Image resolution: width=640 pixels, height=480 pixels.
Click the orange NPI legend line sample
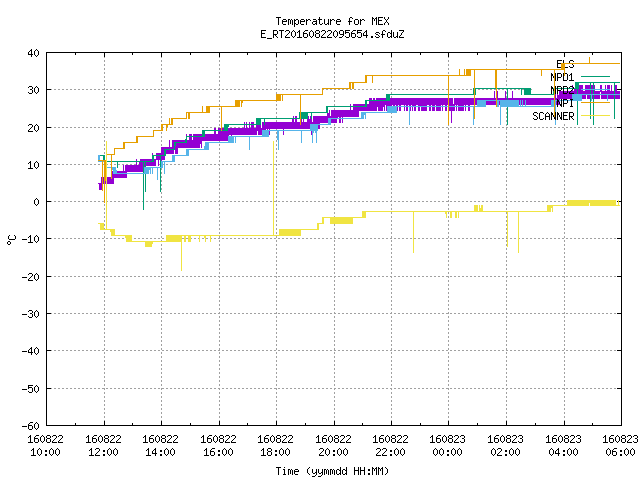click(595, 102)
